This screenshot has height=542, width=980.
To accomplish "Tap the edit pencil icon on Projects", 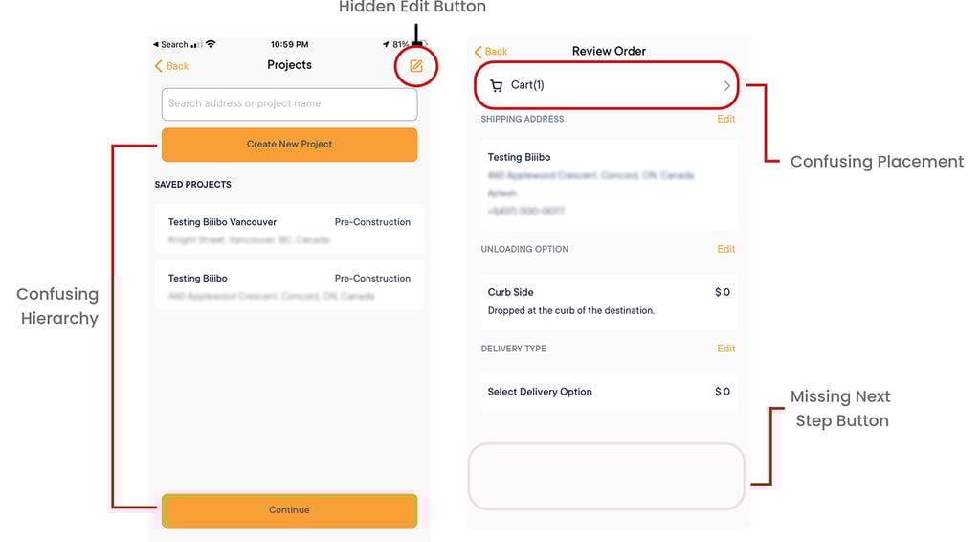I will tap(415, 66).
